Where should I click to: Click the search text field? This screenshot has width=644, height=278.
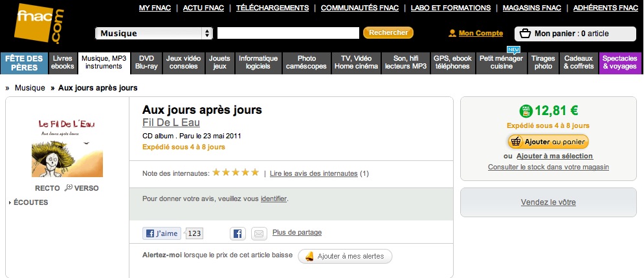pos(288,33)
